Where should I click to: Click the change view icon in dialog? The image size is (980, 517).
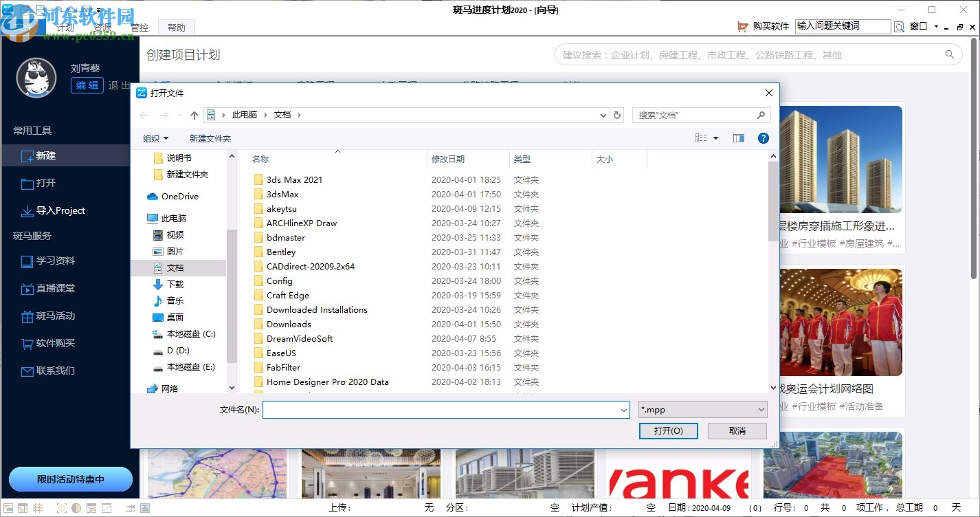coord(701,138)
